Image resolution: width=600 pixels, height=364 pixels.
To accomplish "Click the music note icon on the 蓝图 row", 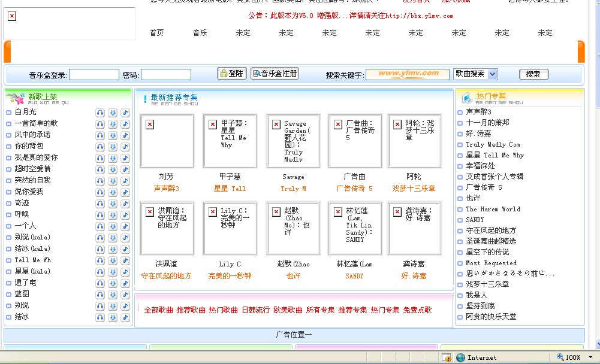I will coord(125,295).
